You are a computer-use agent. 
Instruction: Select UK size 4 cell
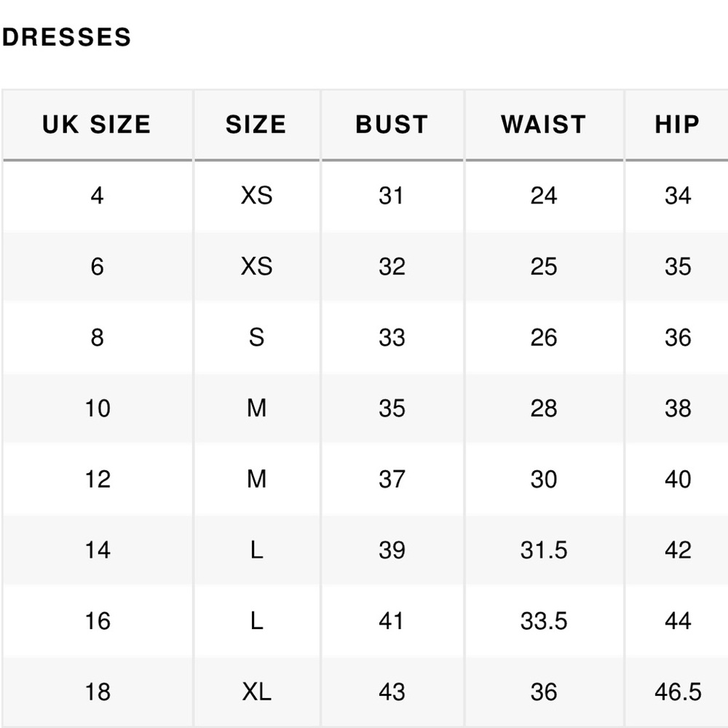click(97, 195)
